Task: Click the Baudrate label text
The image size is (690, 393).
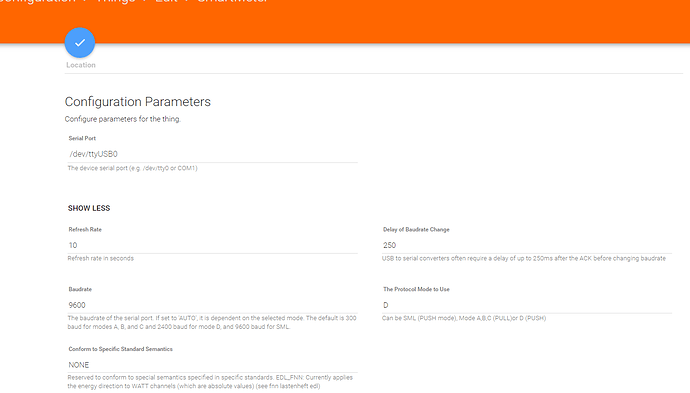Action: [x=80, y=289]
